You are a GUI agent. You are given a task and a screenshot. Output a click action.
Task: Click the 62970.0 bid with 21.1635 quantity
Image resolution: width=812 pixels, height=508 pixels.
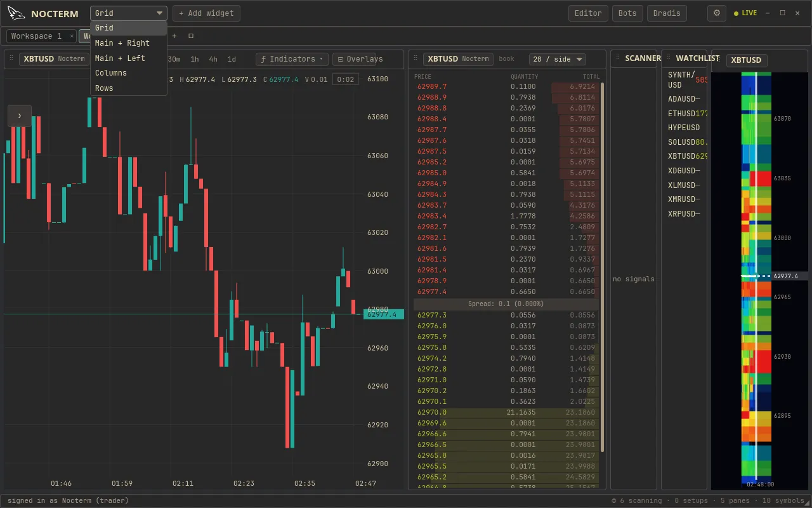(x=506, y=412)
